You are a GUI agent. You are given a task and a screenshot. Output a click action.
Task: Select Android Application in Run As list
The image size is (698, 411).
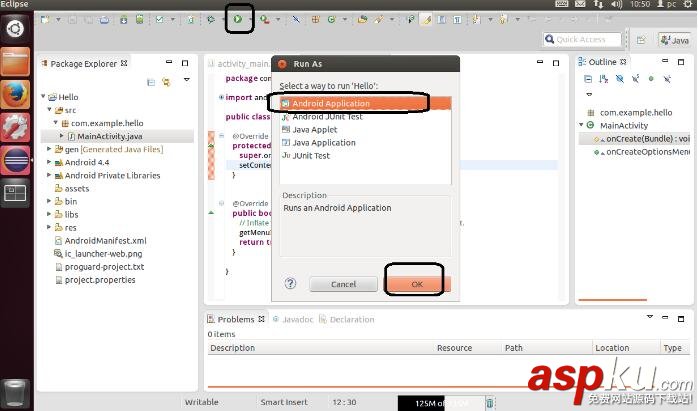point(365,103)
